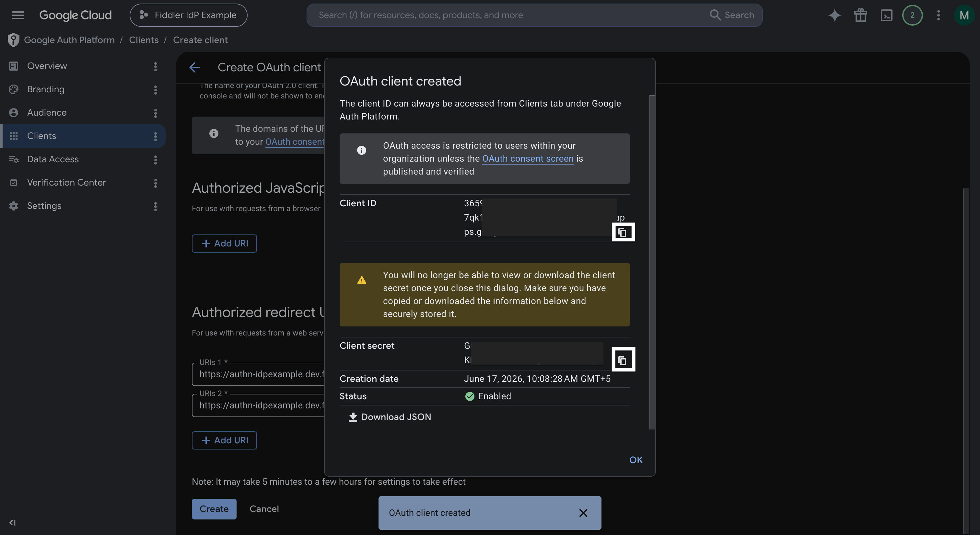The width and height of the screenshot is (980, 535).
Task: Open the top bar more options menu
Action: tap(938, 15)
